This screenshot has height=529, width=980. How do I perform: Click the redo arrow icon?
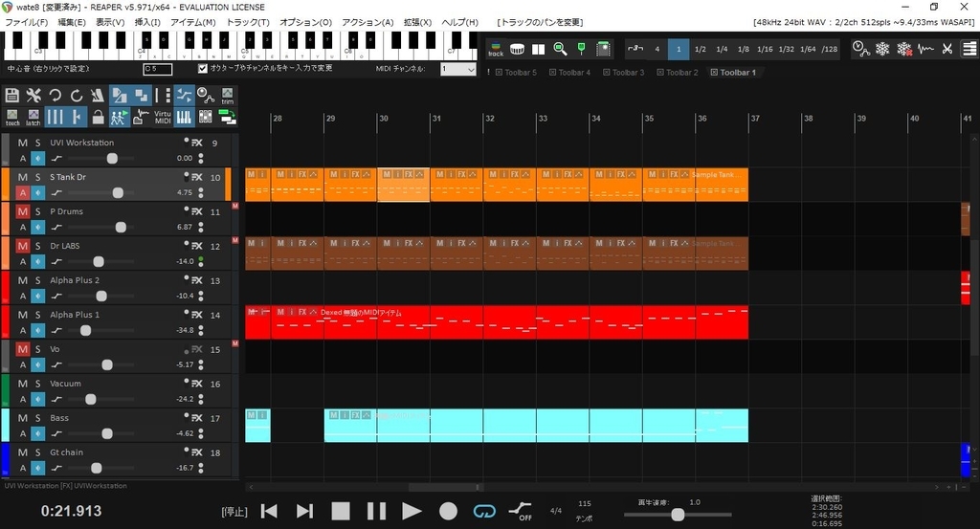coord(77,95)
